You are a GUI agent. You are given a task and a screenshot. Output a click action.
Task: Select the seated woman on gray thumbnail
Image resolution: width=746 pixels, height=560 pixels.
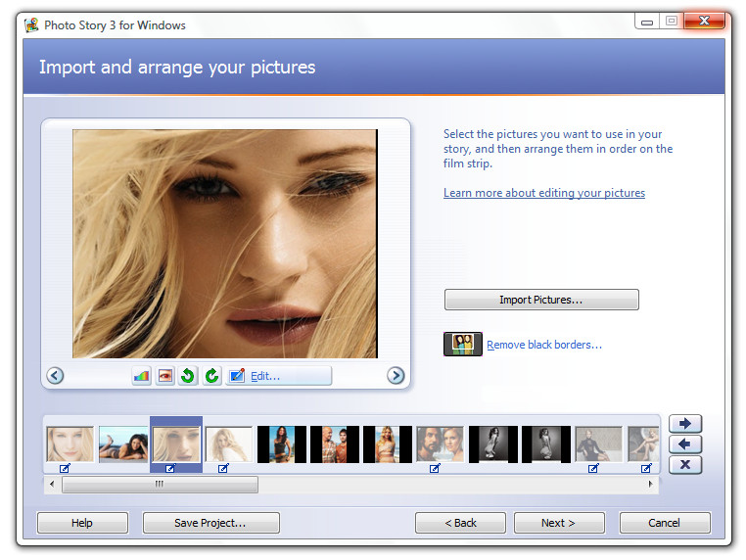point(598,443)
